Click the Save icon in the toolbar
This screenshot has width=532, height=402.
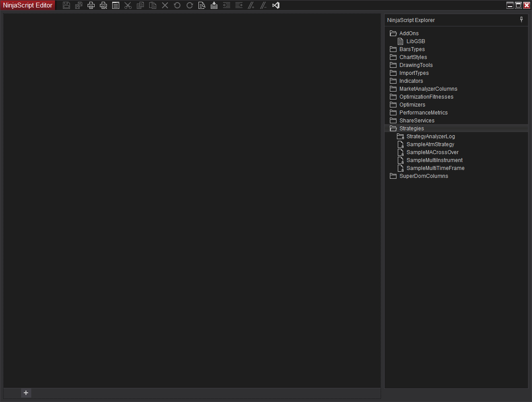tap(66, 5)
